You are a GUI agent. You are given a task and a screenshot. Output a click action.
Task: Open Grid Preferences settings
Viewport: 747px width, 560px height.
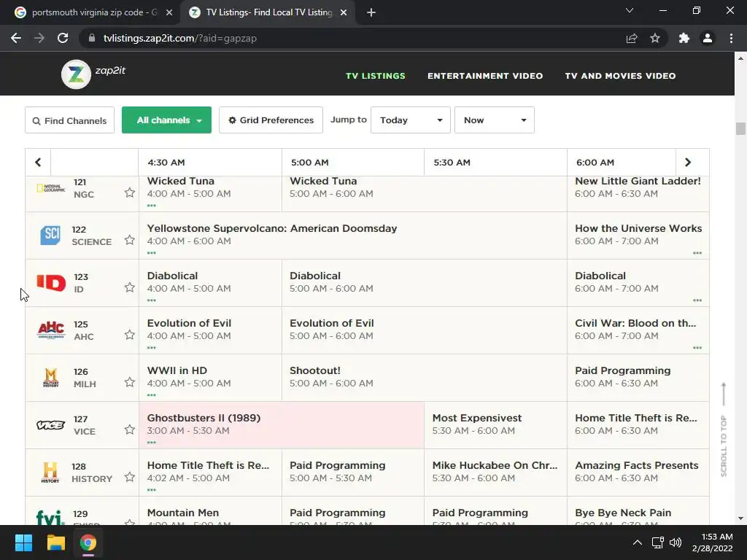(271, 120)
